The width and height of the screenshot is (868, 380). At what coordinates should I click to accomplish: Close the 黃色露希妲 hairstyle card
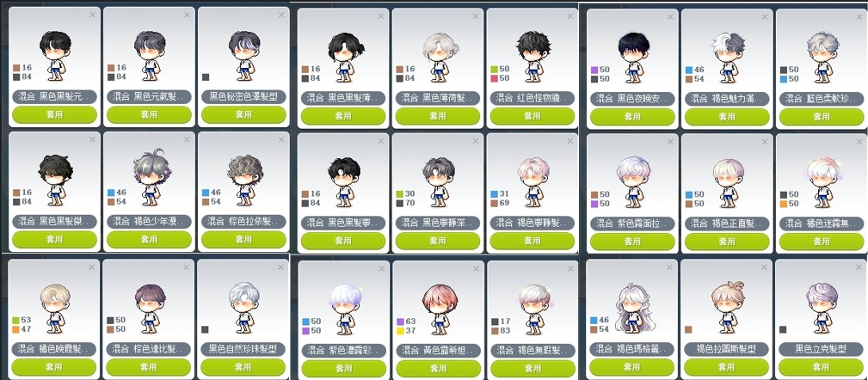[x=476, y=269]
